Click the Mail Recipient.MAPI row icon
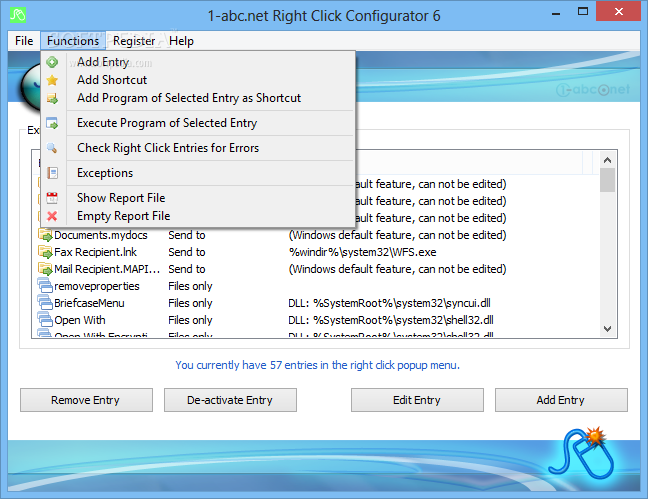The width and height of the screenshot is (648, 499). pyautogui.click(x=45, y=269)
